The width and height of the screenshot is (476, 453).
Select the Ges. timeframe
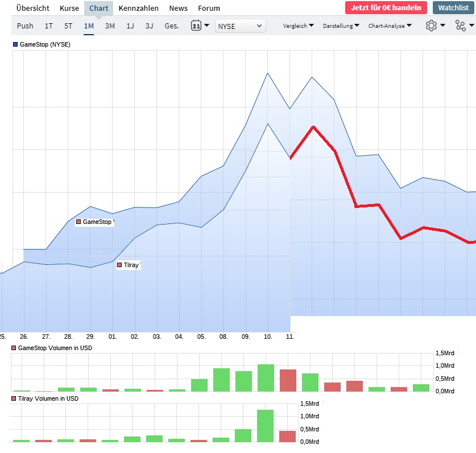[172, 26]
